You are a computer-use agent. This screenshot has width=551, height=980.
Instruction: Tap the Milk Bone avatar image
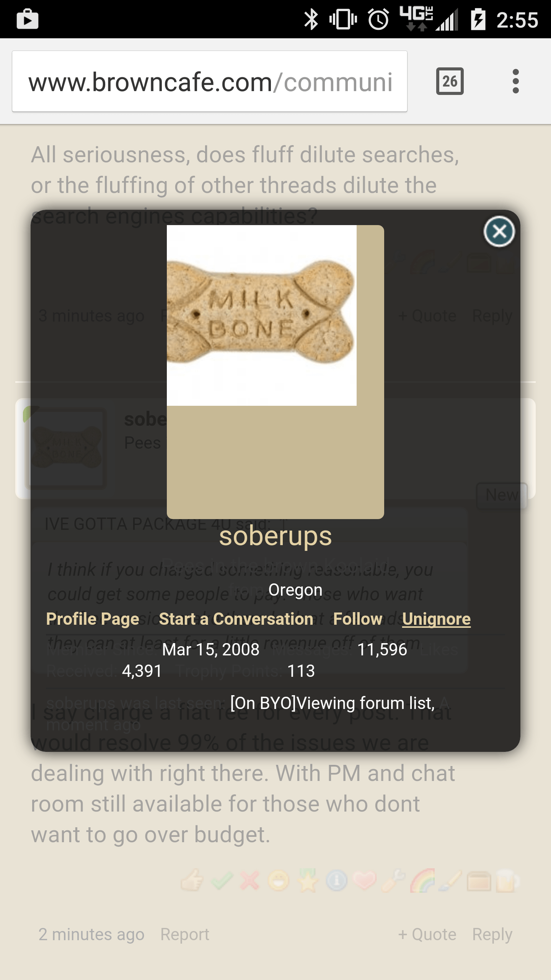tap(262, 315)
